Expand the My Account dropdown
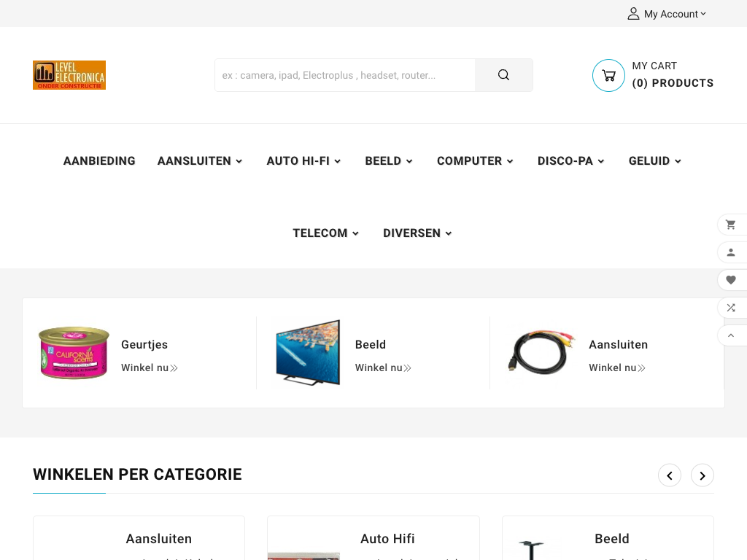 (667, 14)
